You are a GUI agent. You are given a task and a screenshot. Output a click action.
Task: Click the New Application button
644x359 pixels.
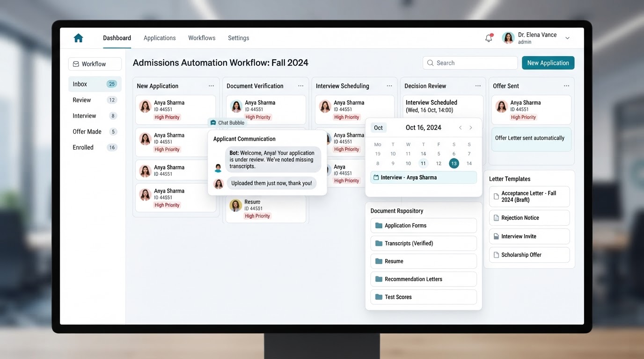548,63
